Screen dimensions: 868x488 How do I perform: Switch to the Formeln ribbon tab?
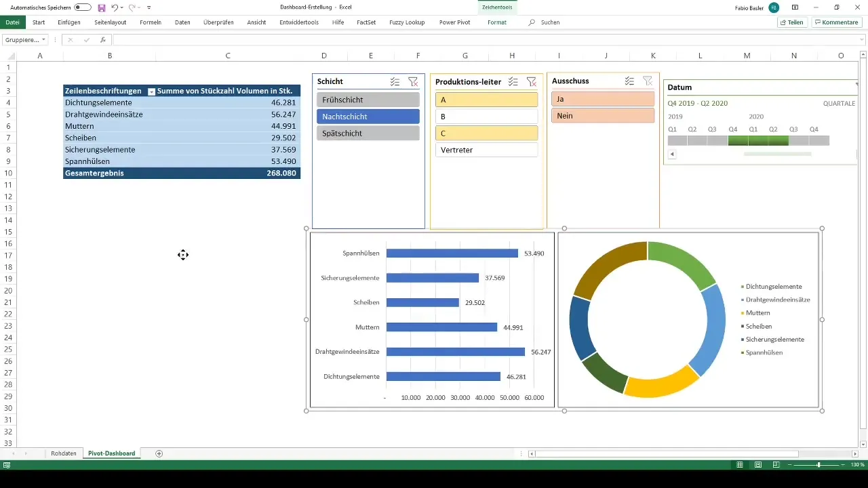coord(151,22)
